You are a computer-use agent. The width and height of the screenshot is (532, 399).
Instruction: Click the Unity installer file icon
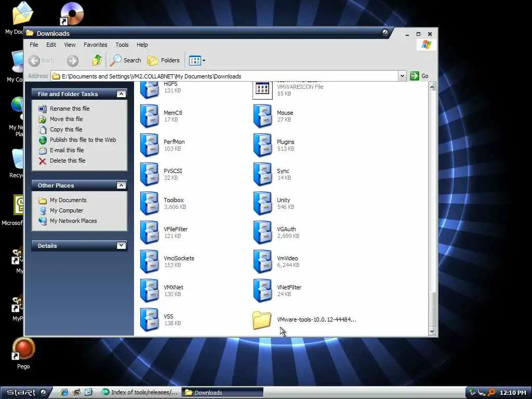click(x=262, y=203)
